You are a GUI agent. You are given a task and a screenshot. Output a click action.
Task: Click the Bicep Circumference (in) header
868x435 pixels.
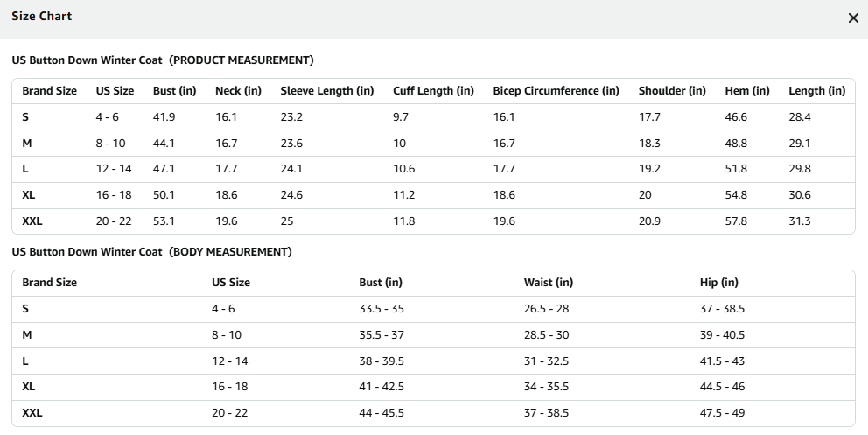click(556, 91)
